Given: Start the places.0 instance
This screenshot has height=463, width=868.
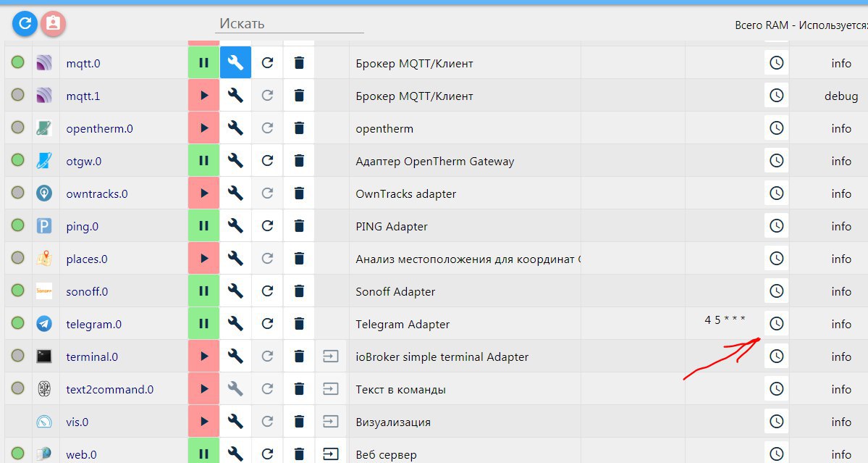Looking at the screenshot, I should (203, 258).
